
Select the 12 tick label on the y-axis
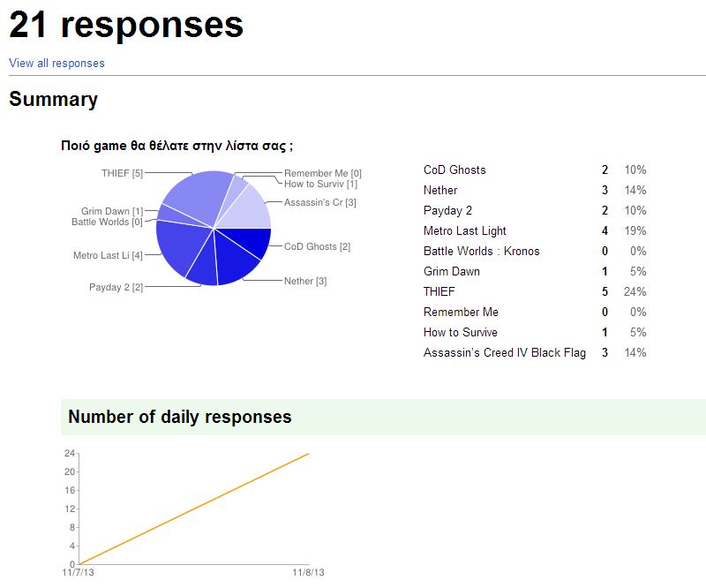coord(70,509)
